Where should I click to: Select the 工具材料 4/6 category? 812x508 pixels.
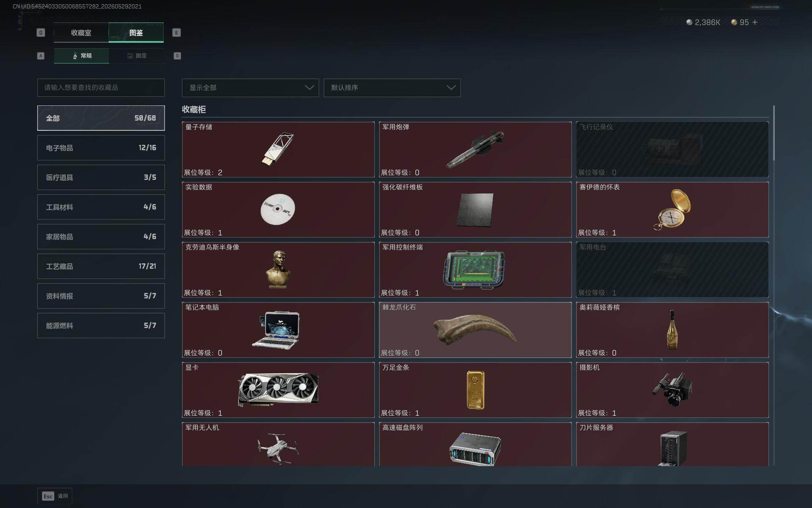point(101,207)
